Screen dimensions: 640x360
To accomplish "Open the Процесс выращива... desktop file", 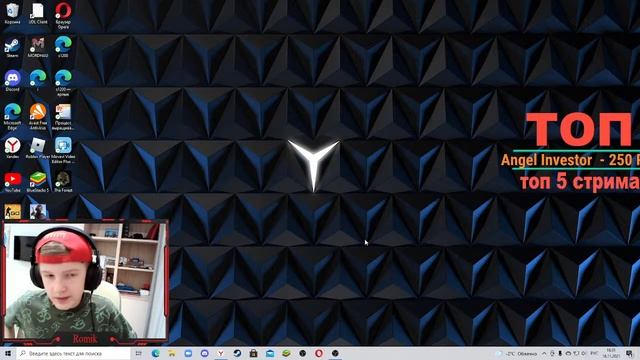I will click(x=63, y=117).
